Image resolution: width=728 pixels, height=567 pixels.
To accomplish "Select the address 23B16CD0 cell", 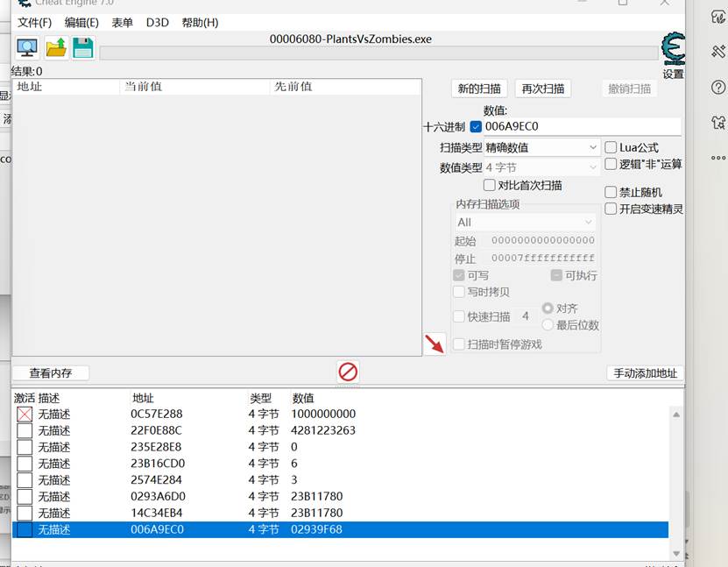I will (158, 464).
